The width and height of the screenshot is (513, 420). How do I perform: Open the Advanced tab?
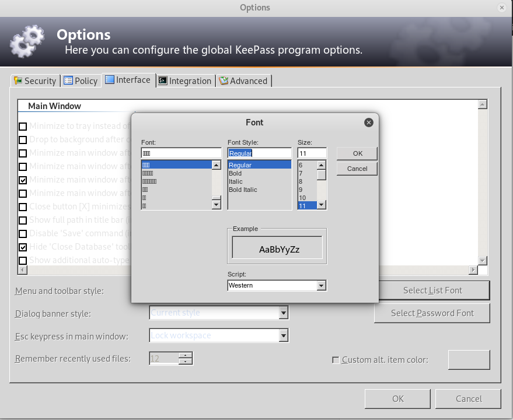point(243,81)
